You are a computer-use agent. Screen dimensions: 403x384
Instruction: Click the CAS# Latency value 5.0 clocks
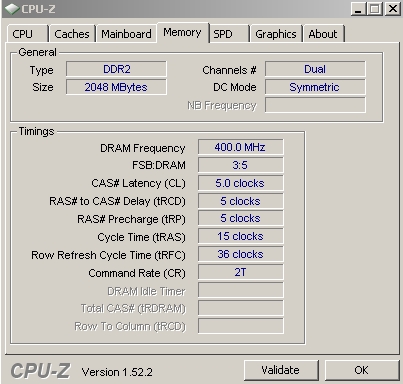[240, 183]
